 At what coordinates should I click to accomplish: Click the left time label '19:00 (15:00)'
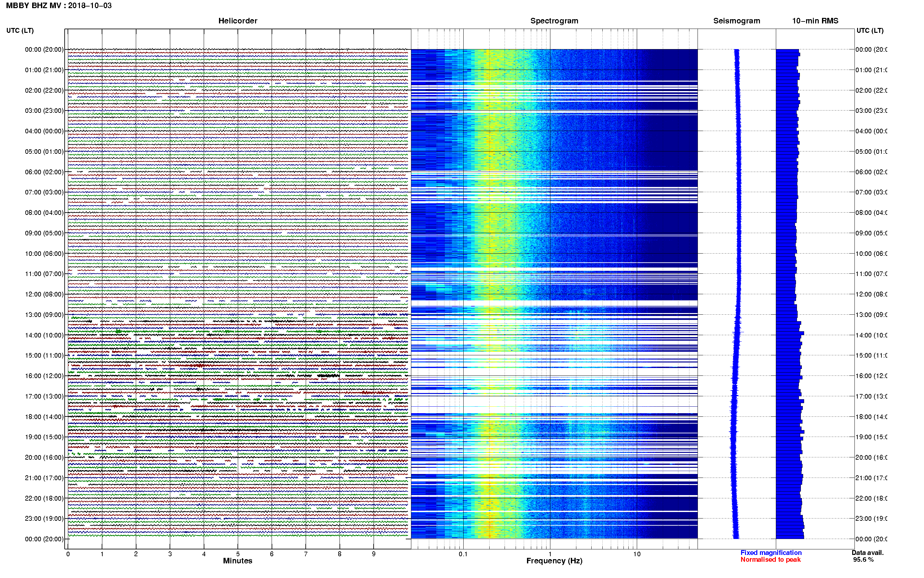(44, 437)
